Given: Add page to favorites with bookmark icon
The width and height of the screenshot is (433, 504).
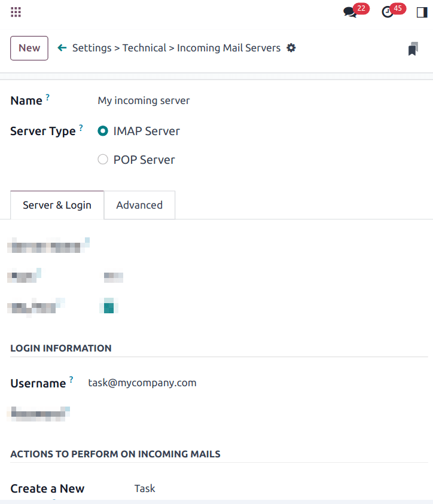Looking at the screenshot, I should click(x=413, y=48).
